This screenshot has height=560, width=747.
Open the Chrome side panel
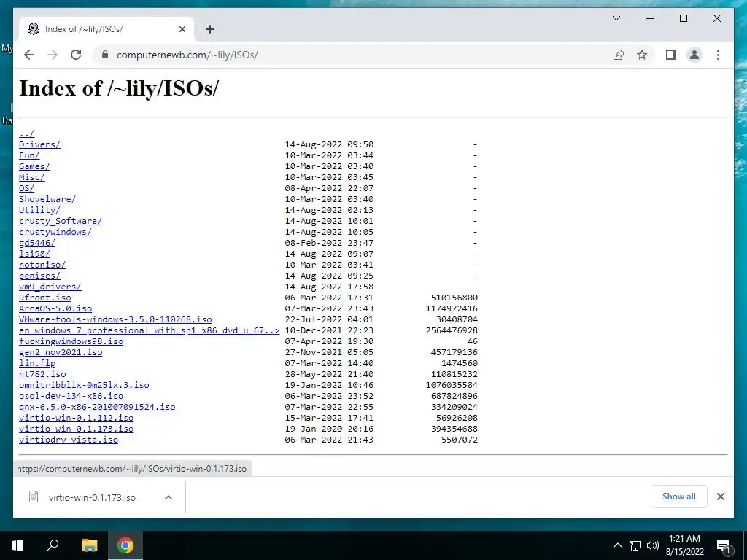671,55
